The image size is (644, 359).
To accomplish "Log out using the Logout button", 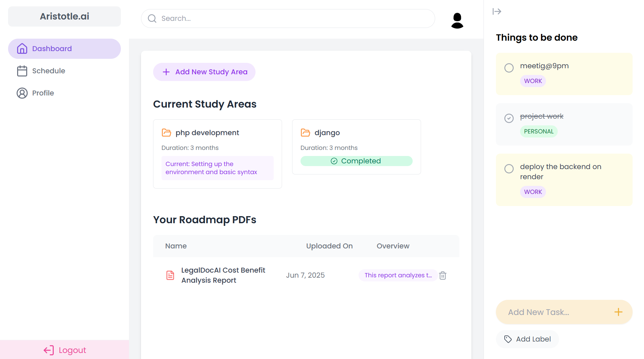I will coord(64,350).
